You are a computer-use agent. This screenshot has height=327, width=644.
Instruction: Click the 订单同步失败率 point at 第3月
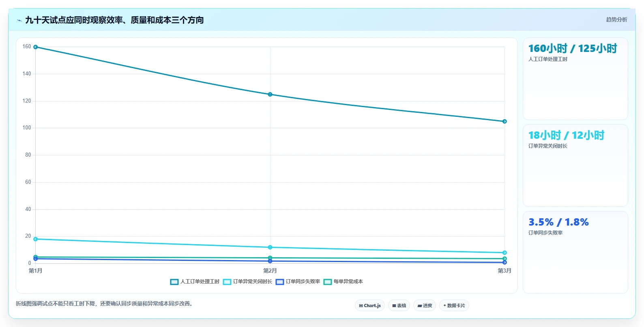click(504, 262)
